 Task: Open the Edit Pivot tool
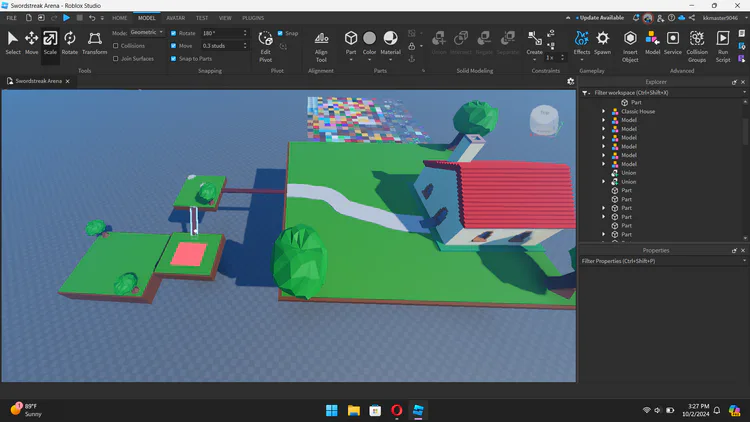(265, 46)
